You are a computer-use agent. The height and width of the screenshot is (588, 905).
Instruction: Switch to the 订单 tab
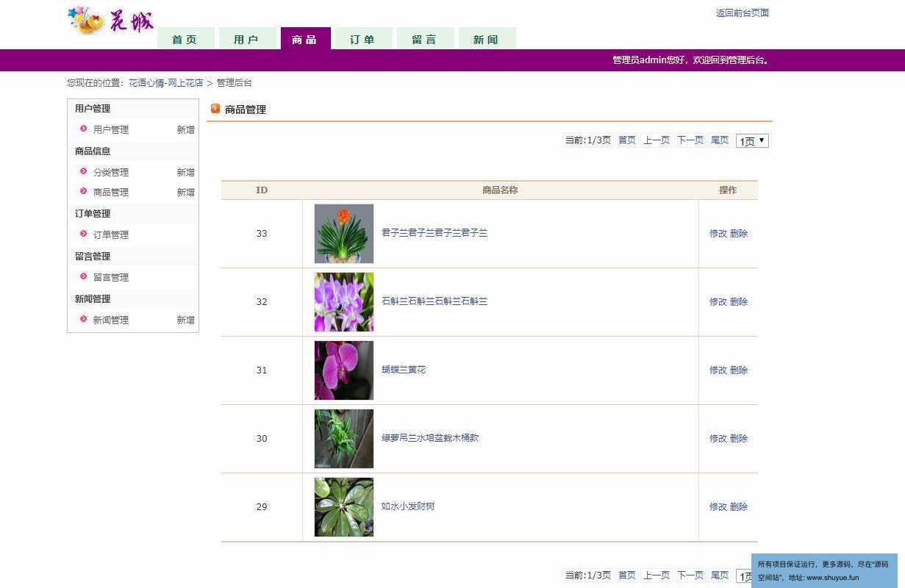point(363,39)
